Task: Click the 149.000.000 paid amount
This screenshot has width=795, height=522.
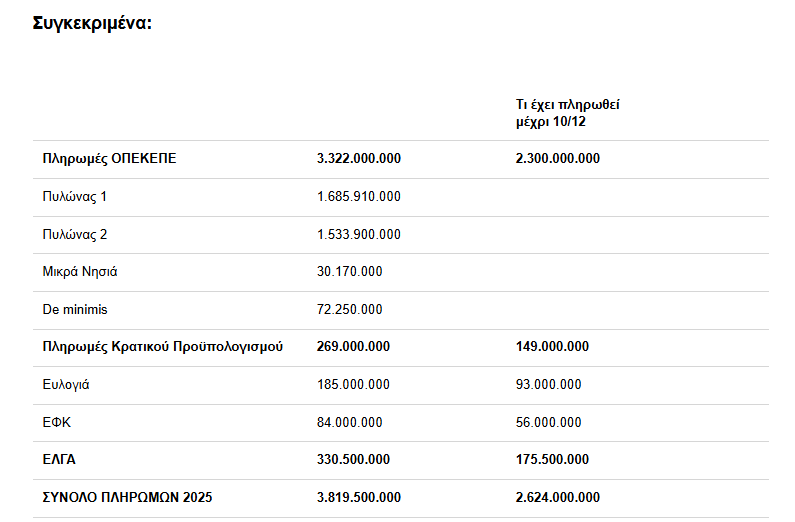Action: pyautogui.click(x=553, y=347)
